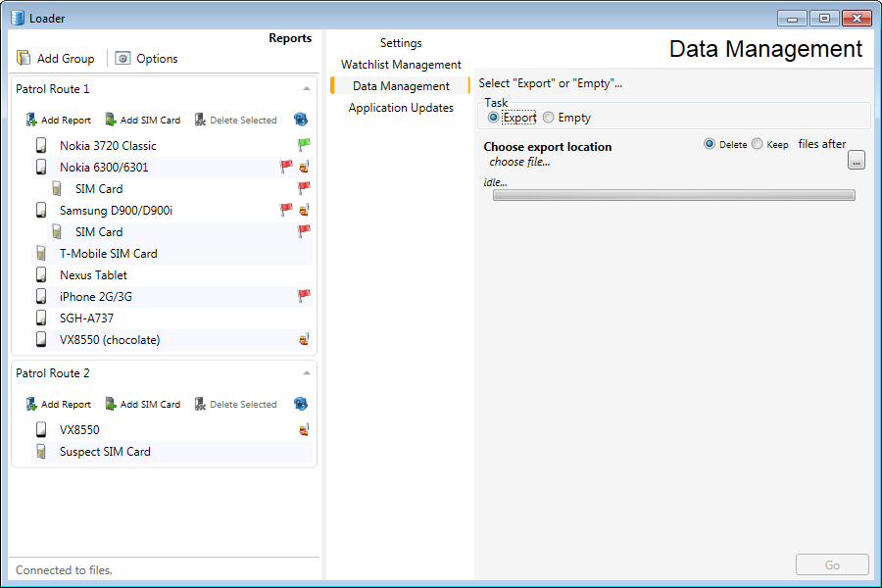
Task: Click the red flag on iPhone 2G/3G row
Action: tap(304, 295)
